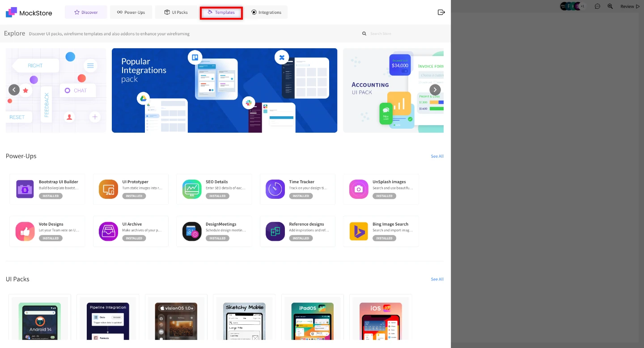Open the UnSplash images camera icon
This screenshot has height=348, width=644.
point(358,189)
